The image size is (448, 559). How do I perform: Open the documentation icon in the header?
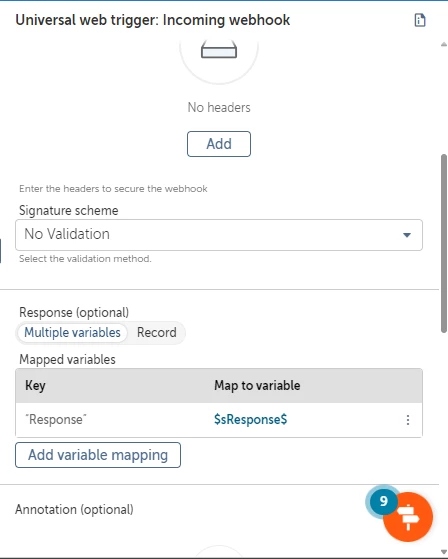click(x=420, y=20)
